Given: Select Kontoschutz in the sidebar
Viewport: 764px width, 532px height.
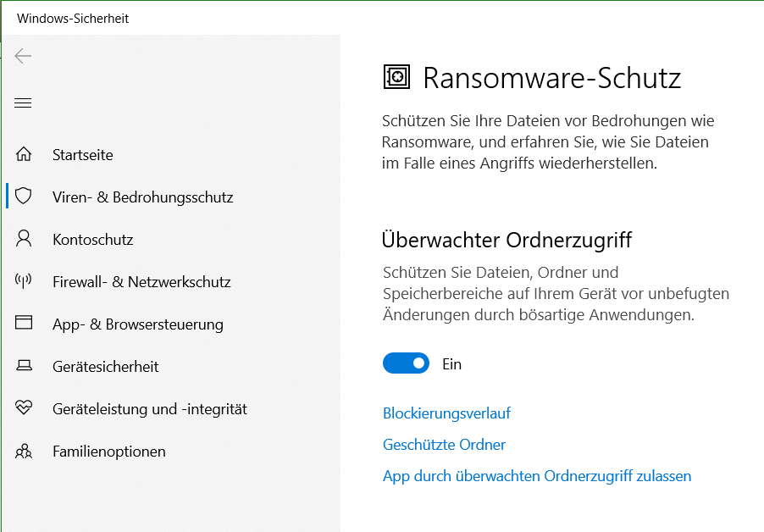Looking at the screenshot, I should pyautogui.click(x=93, y=239).
